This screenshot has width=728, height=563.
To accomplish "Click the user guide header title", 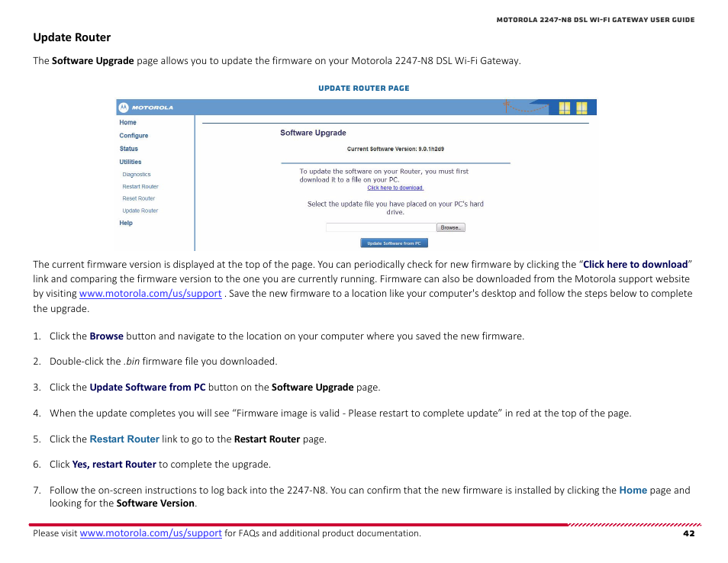I will click(596, 20).
